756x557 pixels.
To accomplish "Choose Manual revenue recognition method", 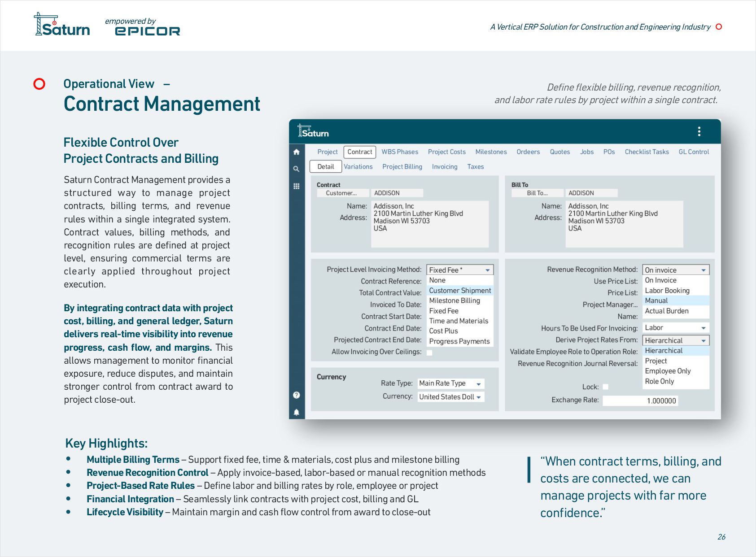I will (676, 300).
